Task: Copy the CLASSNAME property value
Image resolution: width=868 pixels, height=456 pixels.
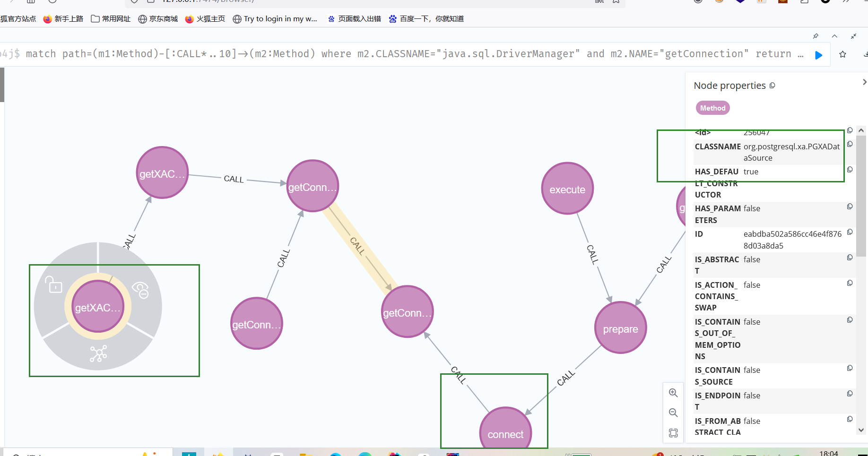Action: tap(850, 144)
